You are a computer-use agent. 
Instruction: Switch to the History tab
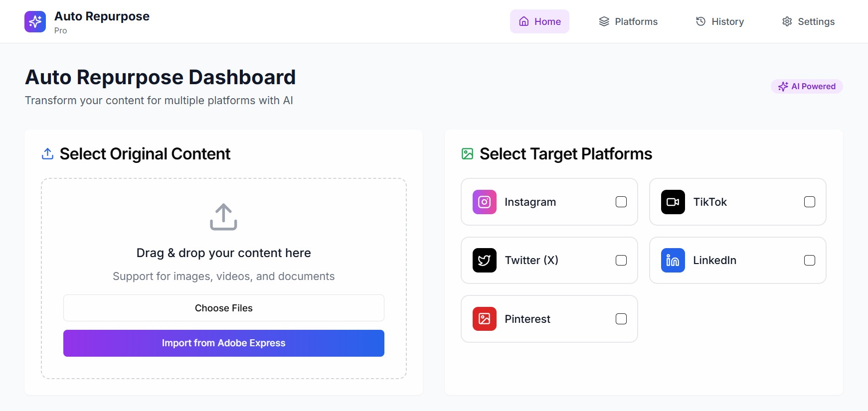pos(720,21)
